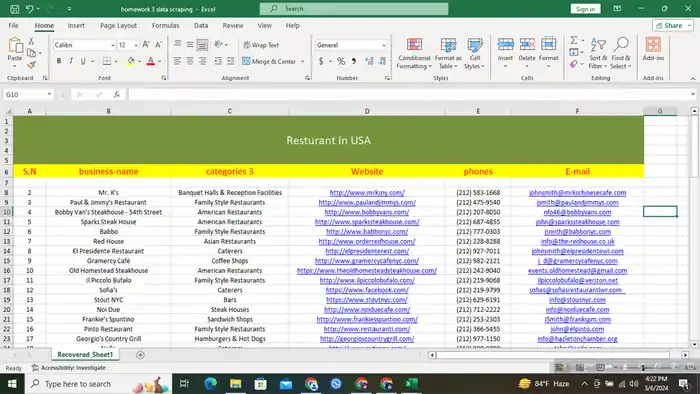This screenshot has height=394, width=700.
Task: Click the Paste clipboard icon
Action: 15,45
